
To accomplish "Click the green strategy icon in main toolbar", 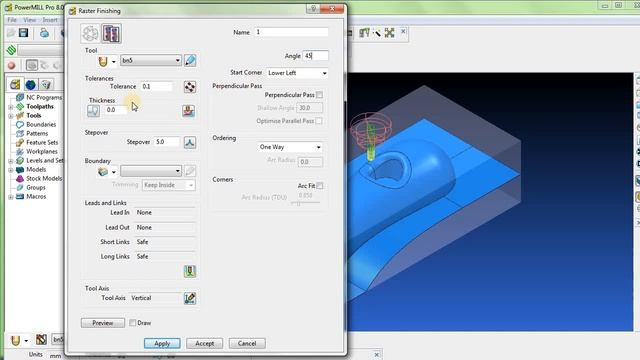I will [11, 50].
